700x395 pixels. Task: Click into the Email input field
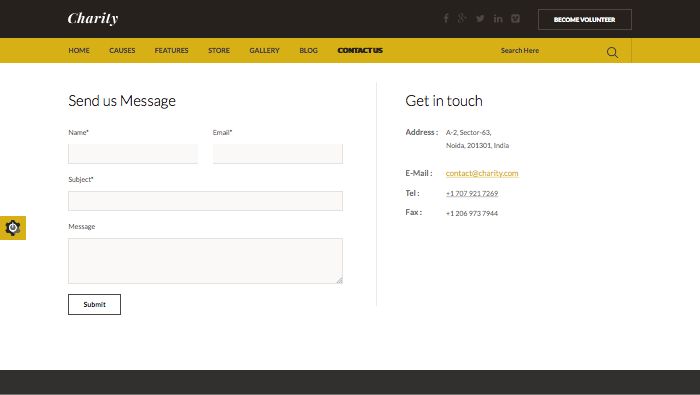[x=278, y=154]
